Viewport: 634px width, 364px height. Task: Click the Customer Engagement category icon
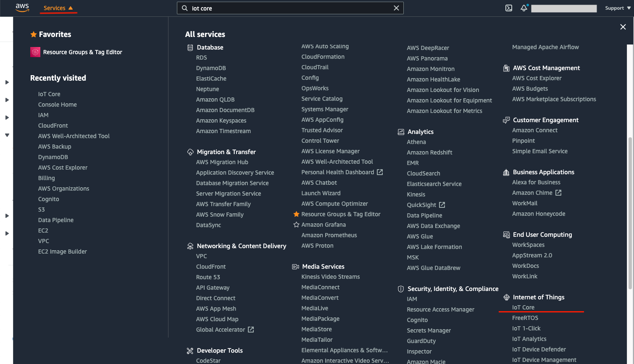point(506,120)
